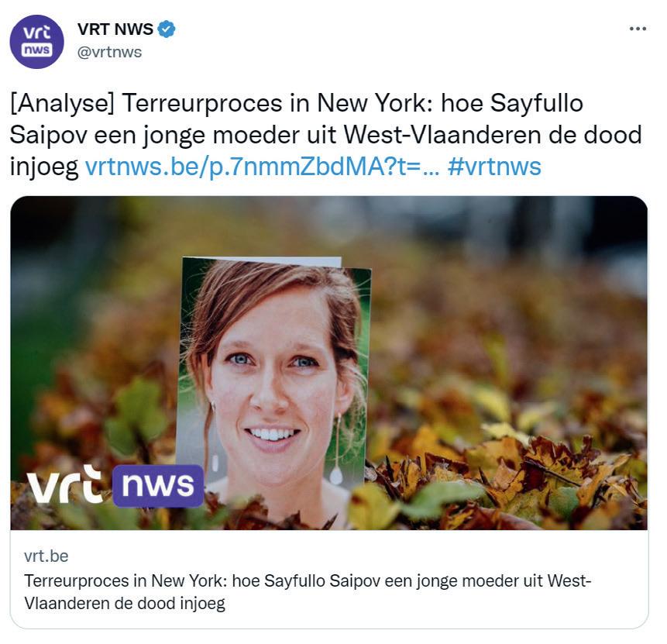Click the blue verified checkmark badge

(167, 29)
